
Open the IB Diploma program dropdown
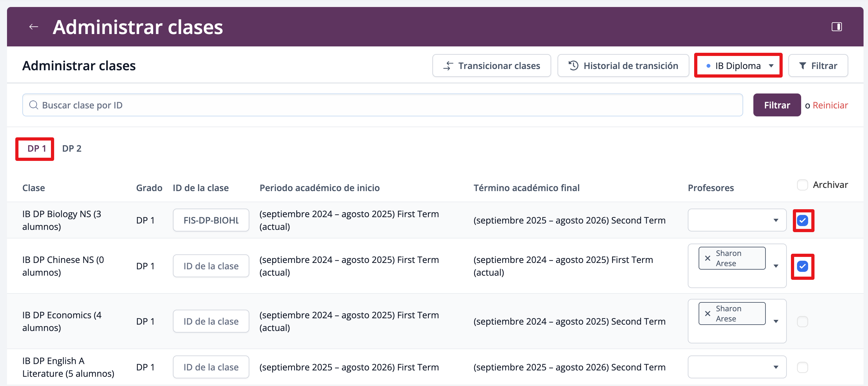[738, 65]
